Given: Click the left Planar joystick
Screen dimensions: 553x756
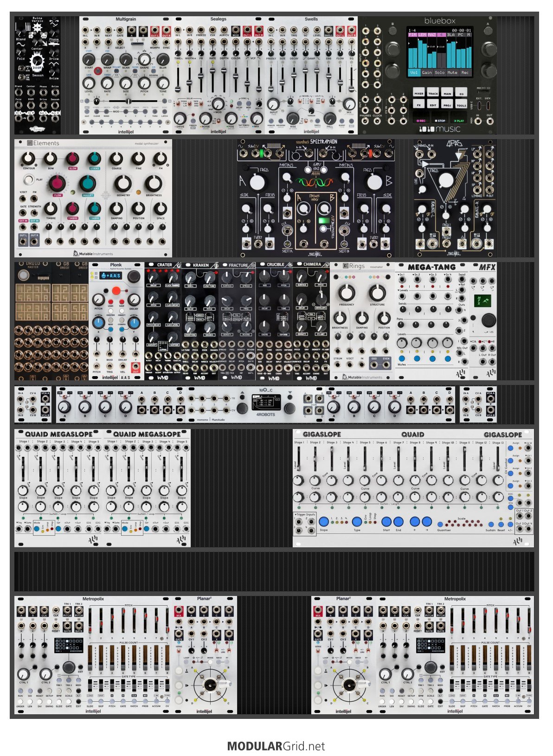Looking at the screenshot, I should [210, 685].
